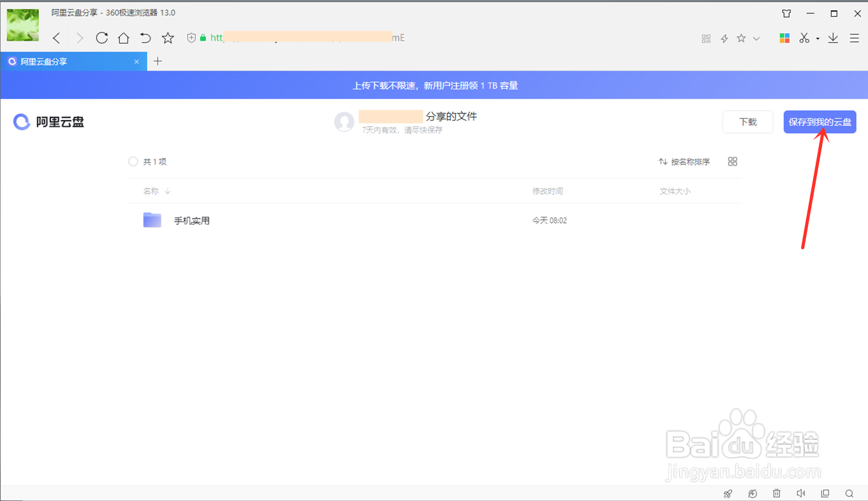868x501 pixels.
Task: Click the scissors screenshot tool
Action: [804, 38]
